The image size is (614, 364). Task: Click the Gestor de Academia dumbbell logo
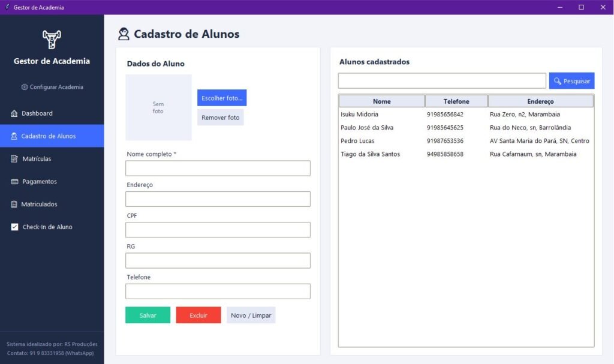click(x=52, y=39)
